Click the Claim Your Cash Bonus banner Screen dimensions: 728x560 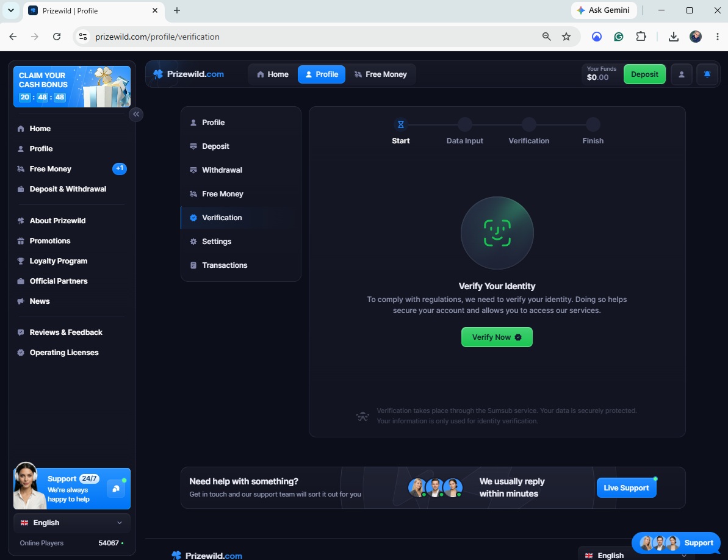(x=72, y=87)
